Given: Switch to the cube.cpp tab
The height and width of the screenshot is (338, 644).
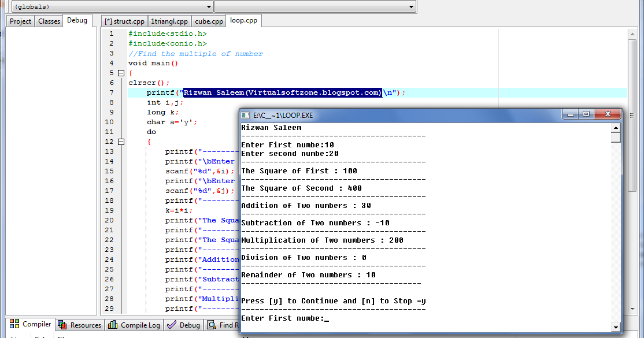Looking at the screenshot, I should 209,21.
